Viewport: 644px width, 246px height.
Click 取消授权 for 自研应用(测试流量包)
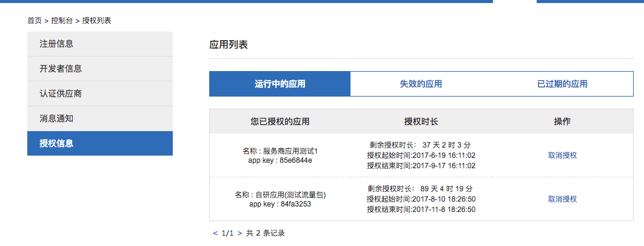(x=562, y=199)
